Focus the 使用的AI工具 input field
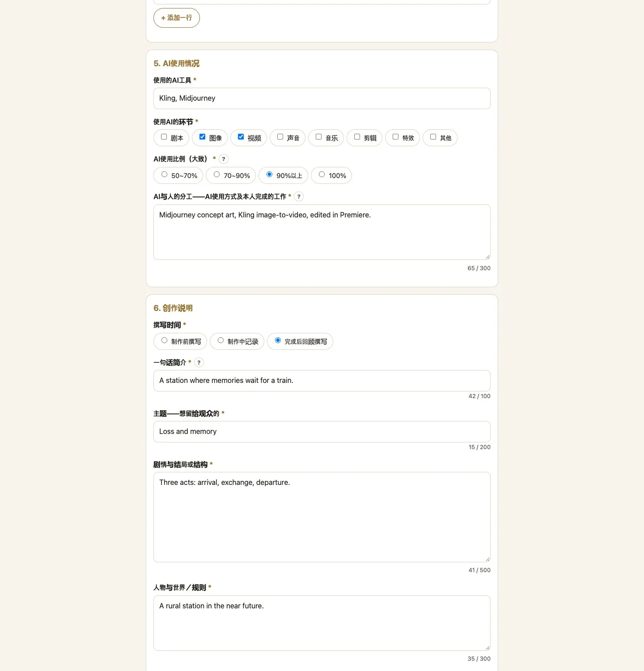Viewport: 644px width, 671px height. [x=322, y=98]
